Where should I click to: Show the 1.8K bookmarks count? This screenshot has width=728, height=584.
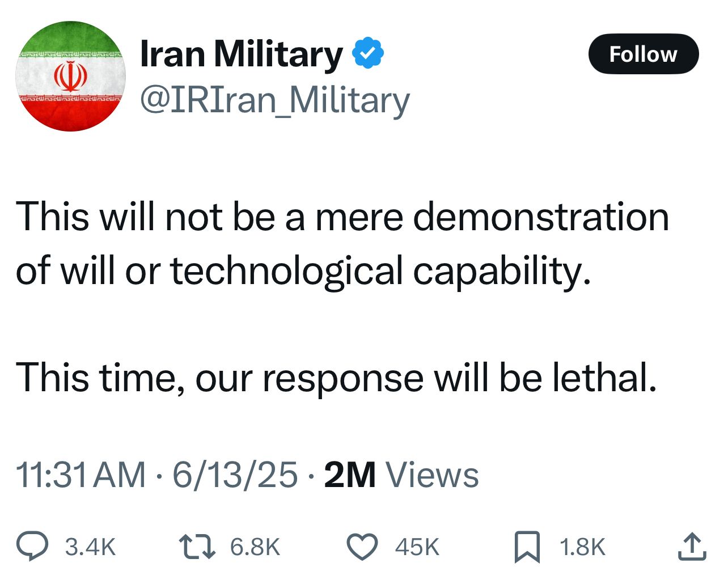tap(582, 547)
